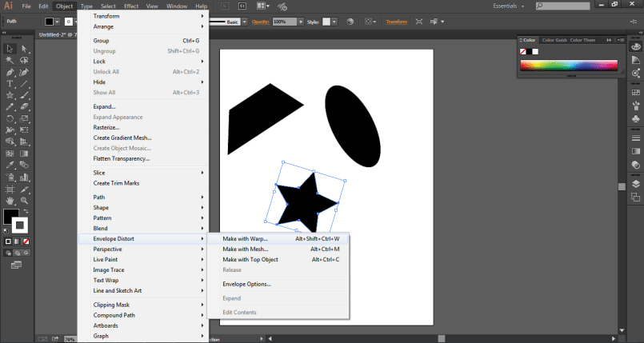The width and height of the screenshot is (644, 343).
Task: Open the Layers panel icon
Action: (x=635, y=183)
